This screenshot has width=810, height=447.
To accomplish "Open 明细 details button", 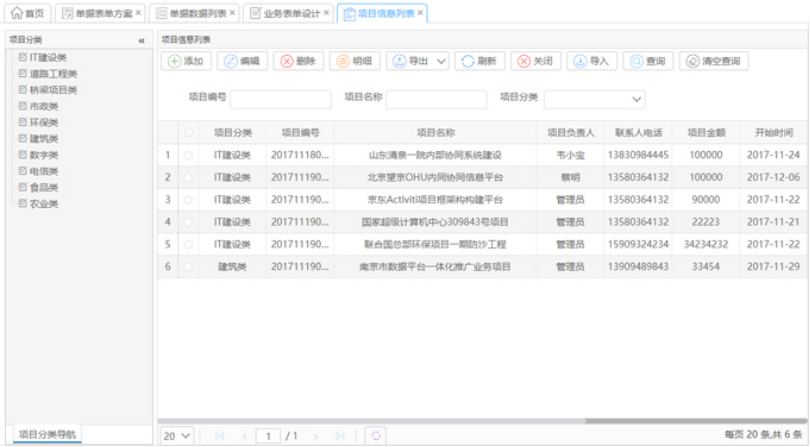I will (x=354, y=61).
